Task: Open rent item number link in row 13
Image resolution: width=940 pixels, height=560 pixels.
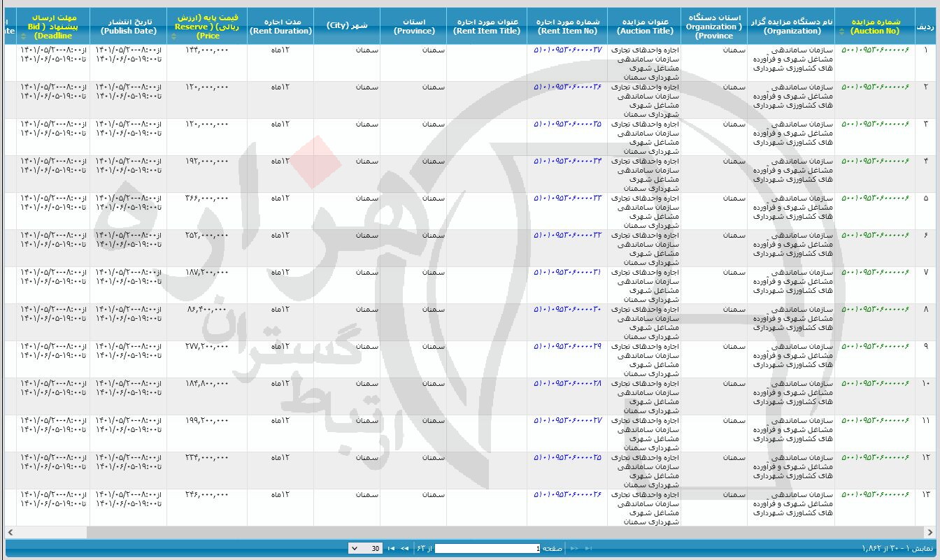Action: (x=567, y=494)
